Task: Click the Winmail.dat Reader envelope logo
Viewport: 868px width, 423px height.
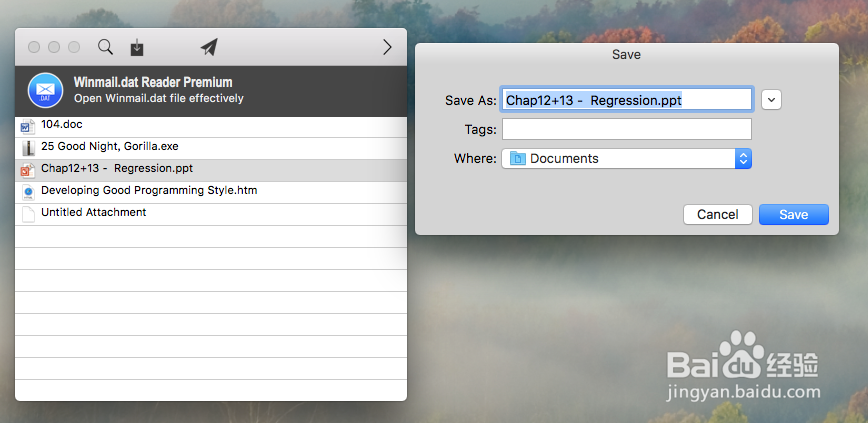Action: 45,90
